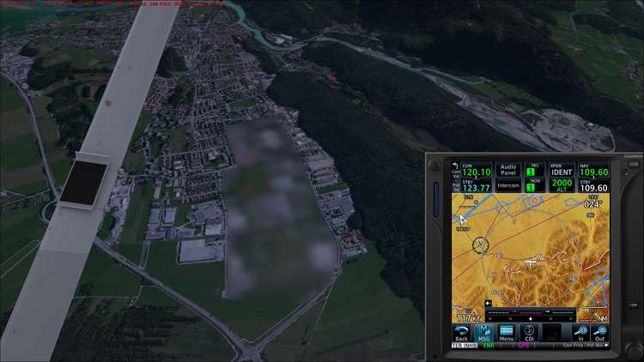Open the Intercom button
644x362 pixels.
pyautogui.click(x=508, y=185)
